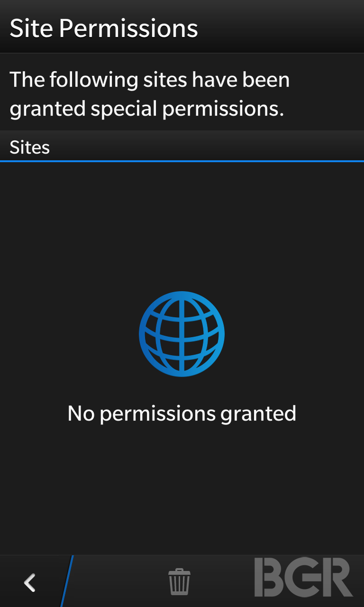
Task: Go back using the left chevron
Action: tap(30, 582)
